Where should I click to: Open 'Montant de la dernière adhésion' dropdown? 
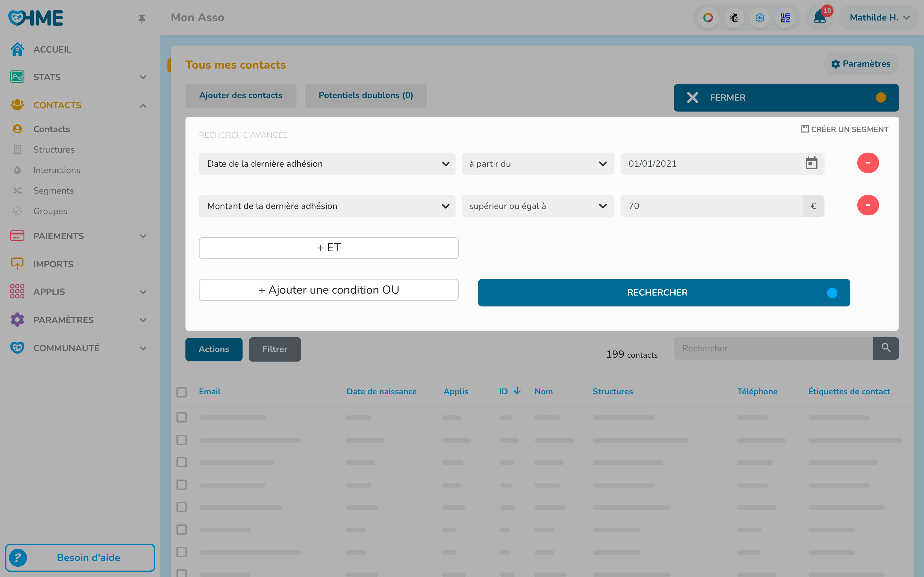point(327,206)
